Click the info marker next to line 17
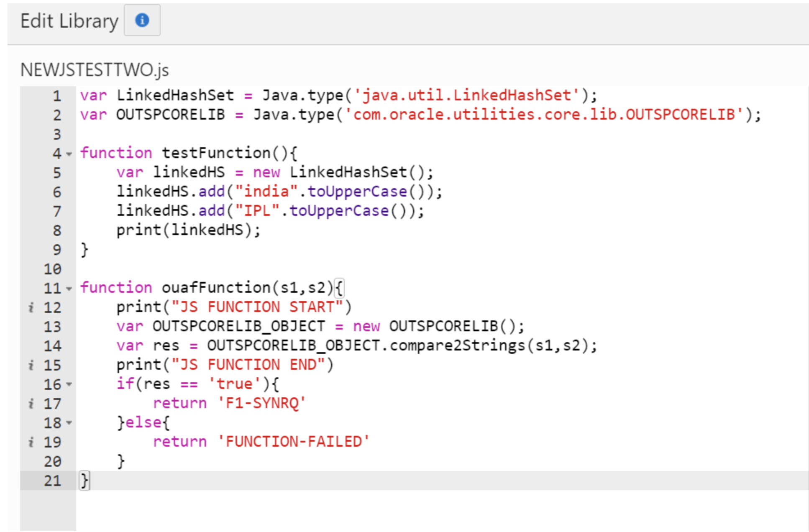Viewport: 809px width, 532px height. coord(30,403)
